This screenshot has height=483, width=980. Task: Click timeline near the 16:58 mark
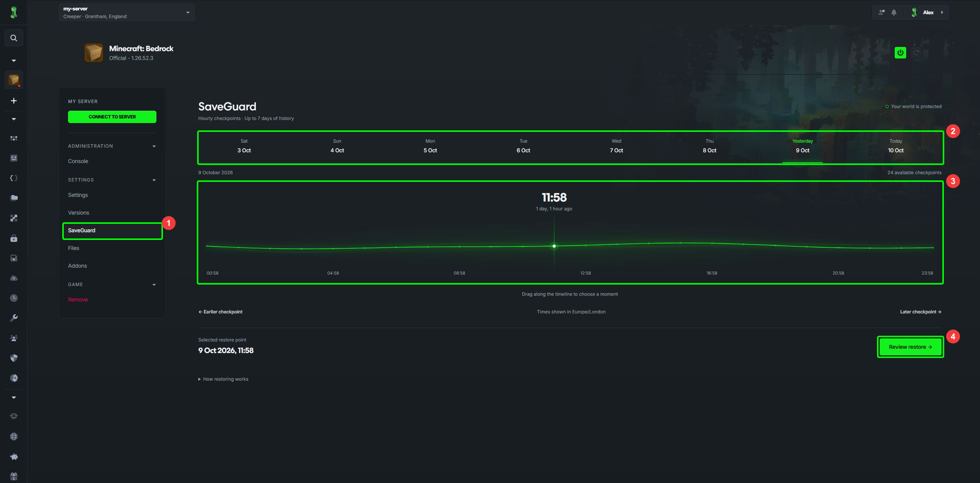712,243
